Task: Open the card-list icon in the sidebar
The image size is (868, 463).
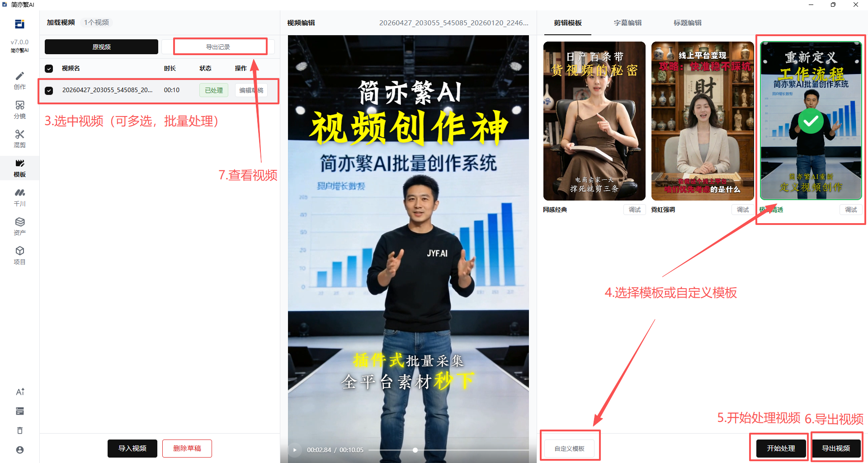Action: [20, 411]
